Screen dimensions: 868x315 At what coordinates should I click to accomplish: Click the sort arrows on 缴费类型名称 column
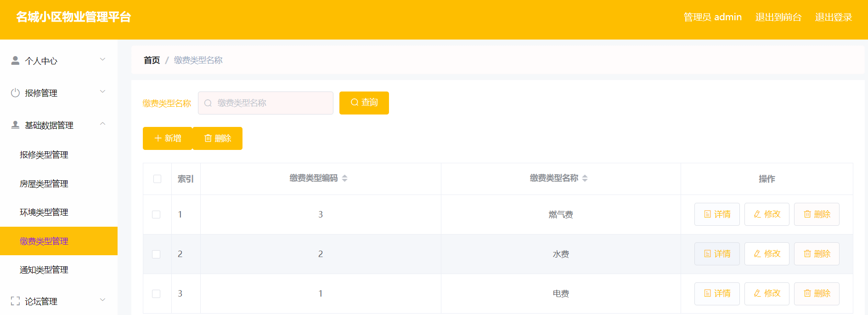point(585,178)
